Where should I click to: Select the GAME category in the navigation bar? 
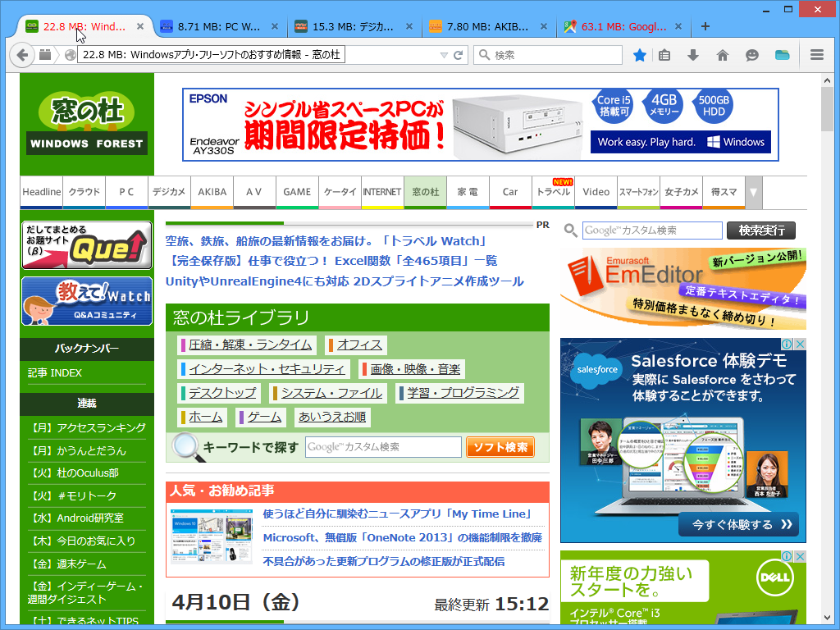tap(297, 191)
